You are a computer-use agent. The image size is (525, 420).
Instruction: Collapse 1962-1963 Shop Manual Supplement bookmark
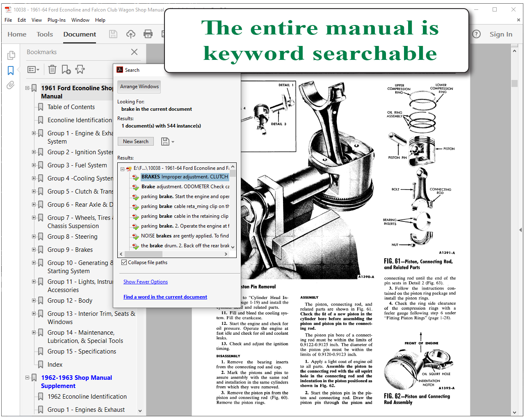click(x=27, y=377)
